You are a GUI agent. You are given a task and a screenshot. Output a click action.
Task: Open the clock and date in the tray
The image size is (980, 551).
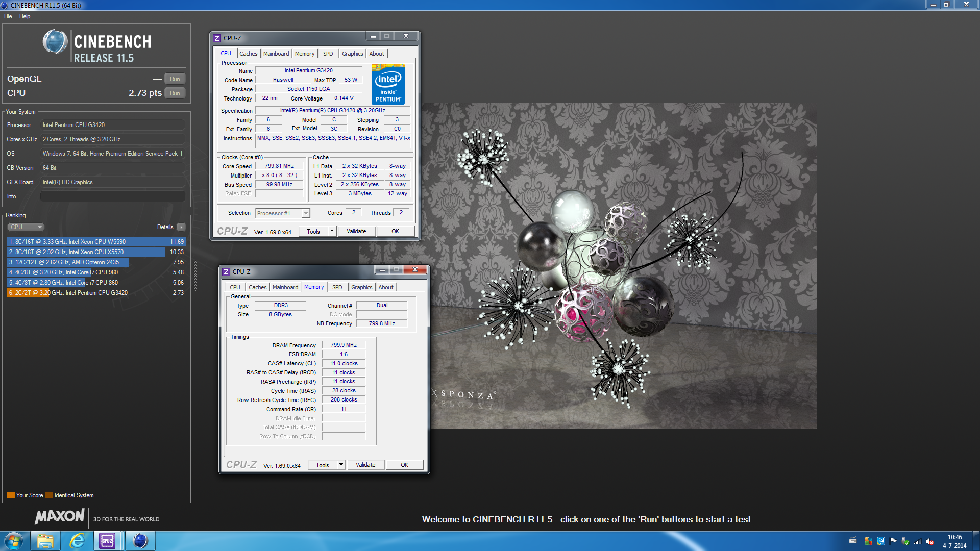click(x=954, y=541)
